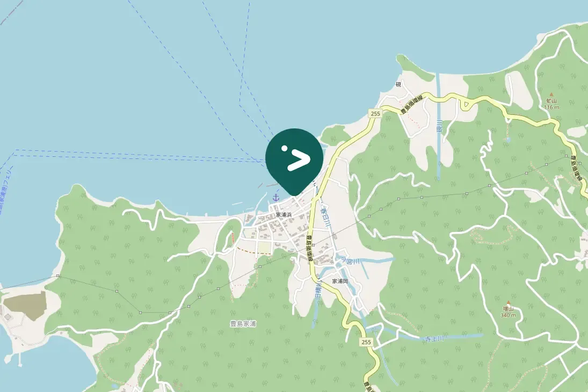Image resolution: width=588 pixels, height=392 pixels.
Task: Click the vertical ferry route label at the left edge
Action: [4, 191]
